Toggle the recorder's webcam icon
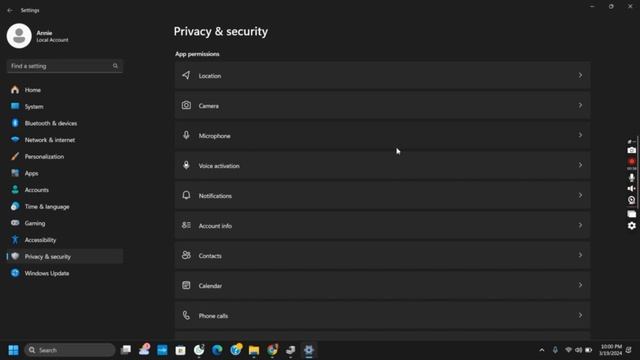The image size is (640, 360). click(631, 200)
